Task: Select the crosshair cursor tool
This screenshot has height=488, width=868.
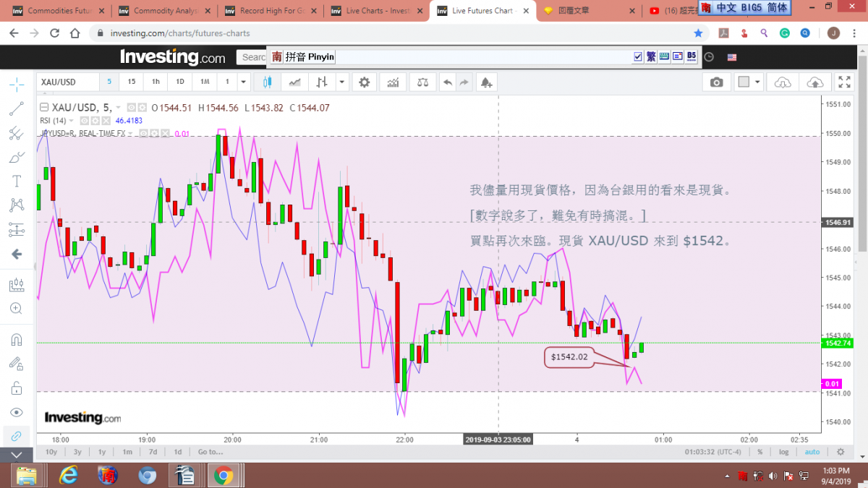Action: point(16,85)
